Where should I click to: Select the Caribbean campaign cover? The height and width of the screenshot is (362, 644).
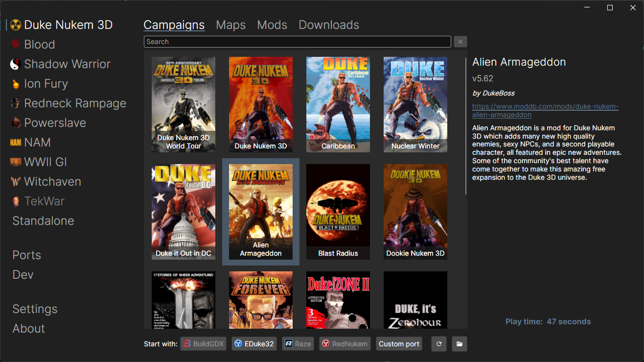click(338, 104)
